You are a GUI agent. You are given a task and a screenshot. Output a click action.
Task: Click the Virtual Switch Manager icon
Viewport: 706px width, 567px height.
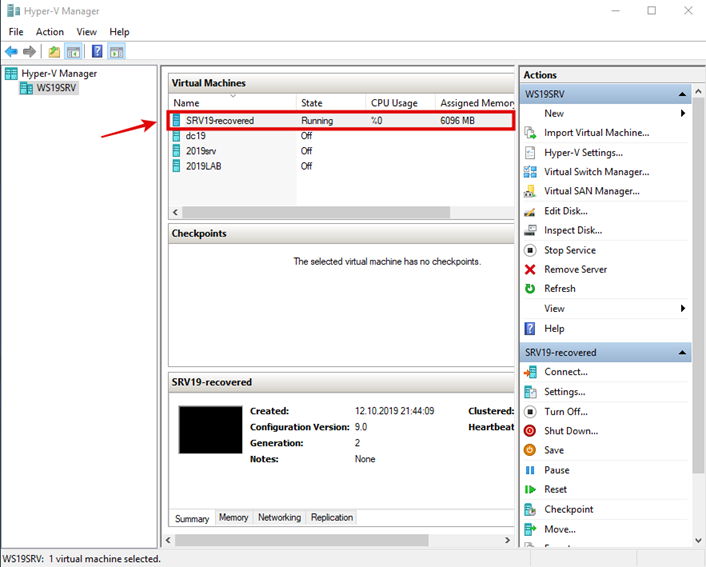530,172
